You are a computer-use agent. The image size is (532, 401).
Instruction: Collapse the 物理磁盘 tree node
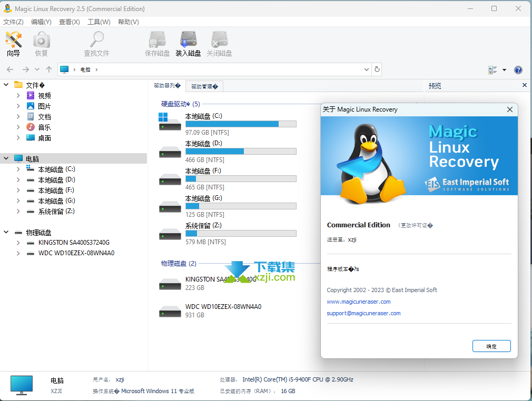click(x=6, y=232)
